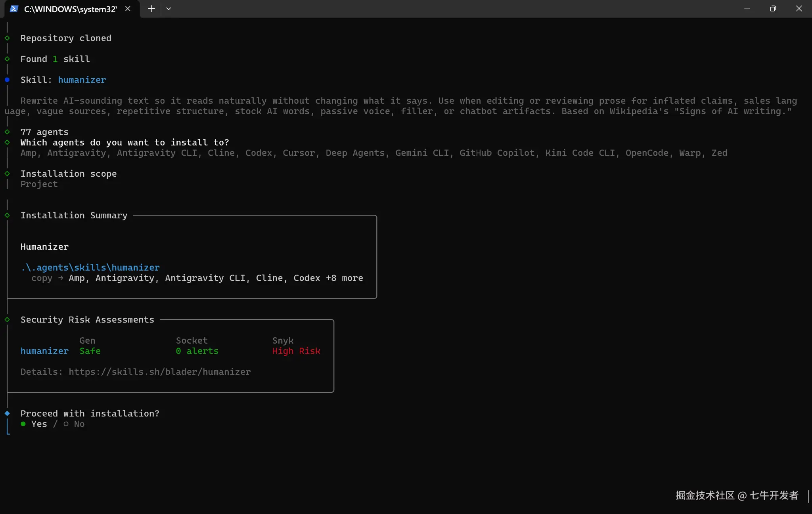The width and height of the screenshot is (812, 514).
Task: Select the No radio option
Action: tap(74, 424)
